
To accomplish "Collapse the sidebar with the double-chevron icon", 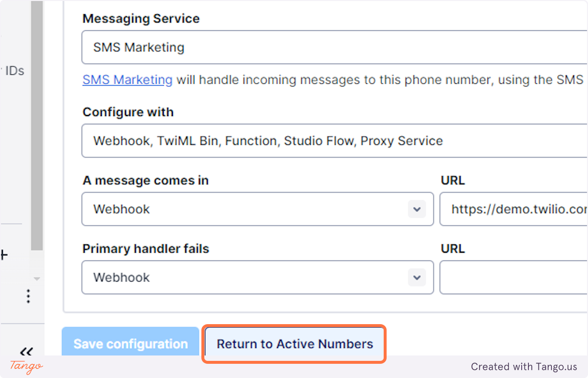I will coord(26,351).
